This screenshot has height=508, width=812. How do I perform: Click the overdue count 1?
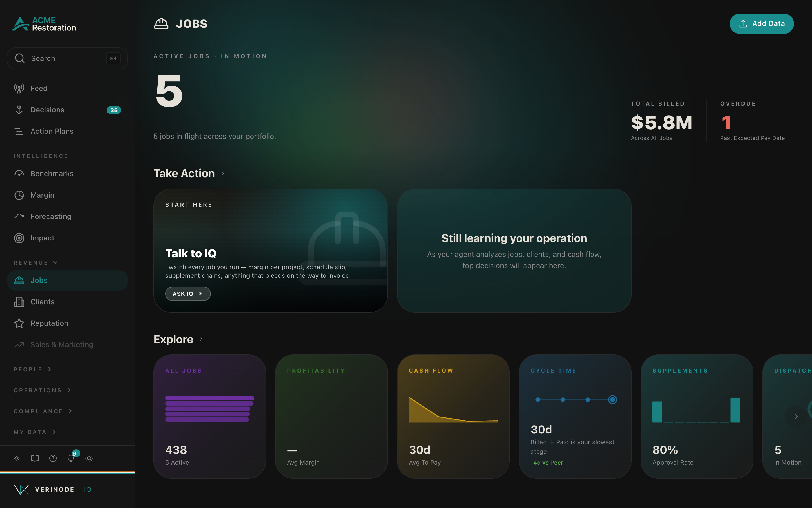point(726,123)
